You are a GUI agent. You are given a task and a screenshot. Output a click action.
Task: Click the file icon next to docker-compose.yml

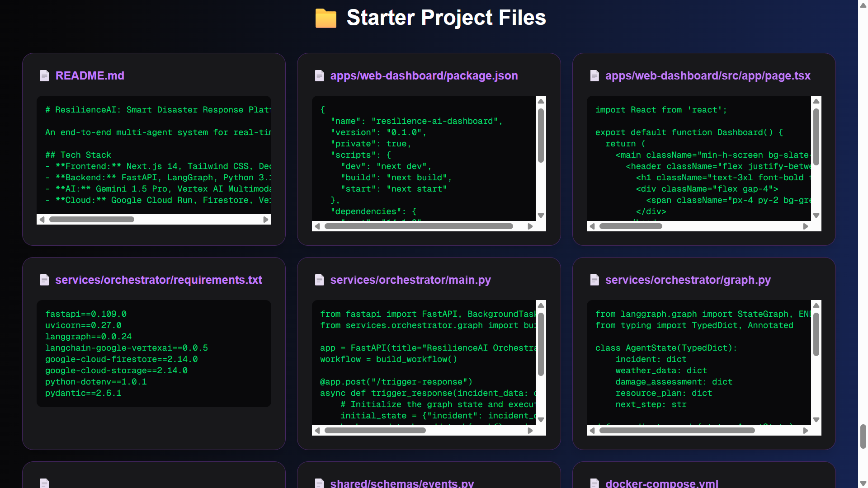[x=594, y=483]
